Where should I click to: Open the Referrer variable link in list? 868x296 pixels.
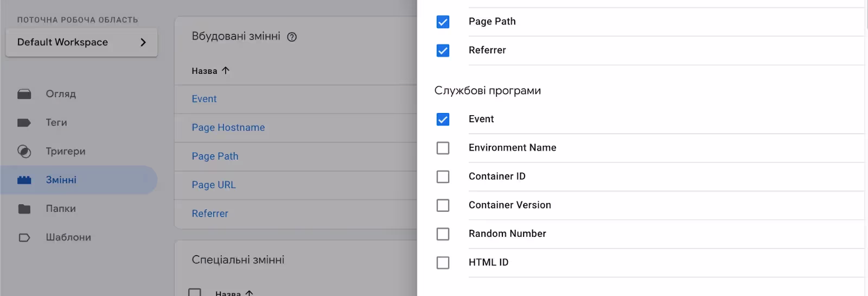pyautogui.click(x=210, y=214)
